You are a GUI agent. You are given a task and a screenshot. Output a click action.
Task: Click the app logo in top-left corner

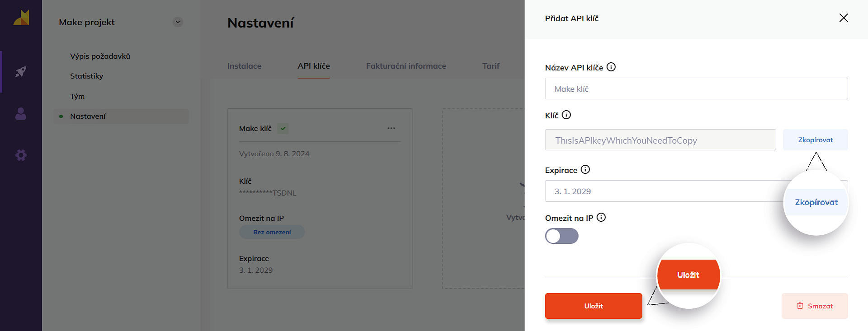pyautogui.click(x=21, y=18)
